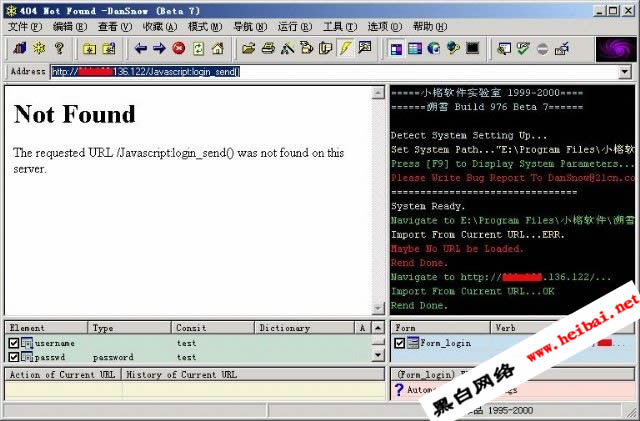Uncheck the Form_login checkbox
The width and height of the screenshot is (640, 421).
pos(400,343)
